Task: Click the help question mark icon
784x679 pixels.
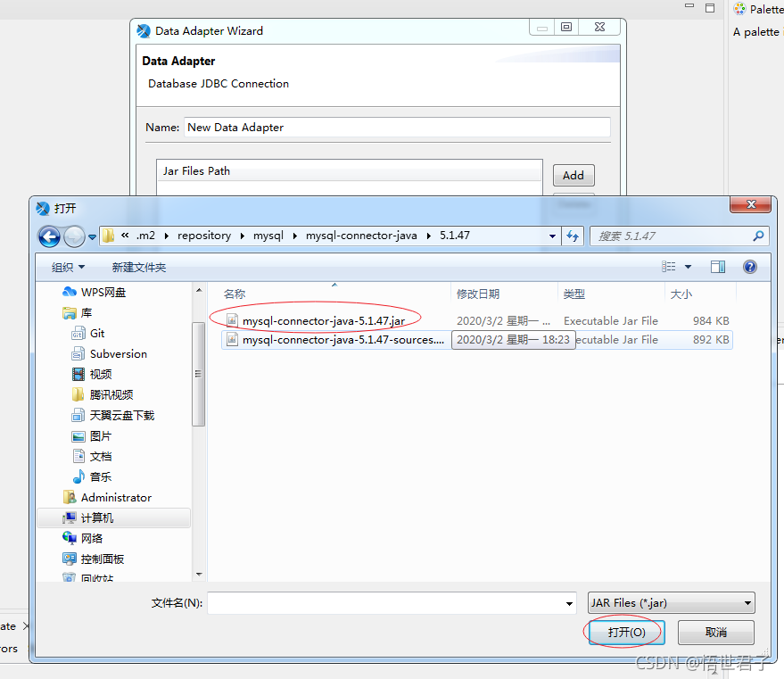Action: click(749, 266)
